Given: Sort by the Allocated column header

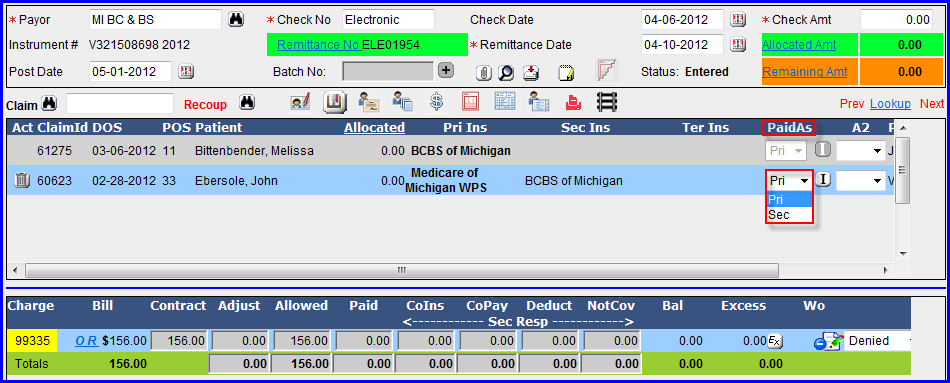Looking at the screenshot, I should click(x=374, y=127).
